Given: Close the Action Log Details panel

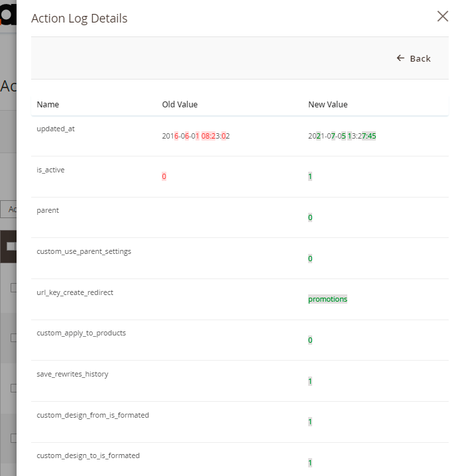Looking at the screenshot, I should [442, 17].
